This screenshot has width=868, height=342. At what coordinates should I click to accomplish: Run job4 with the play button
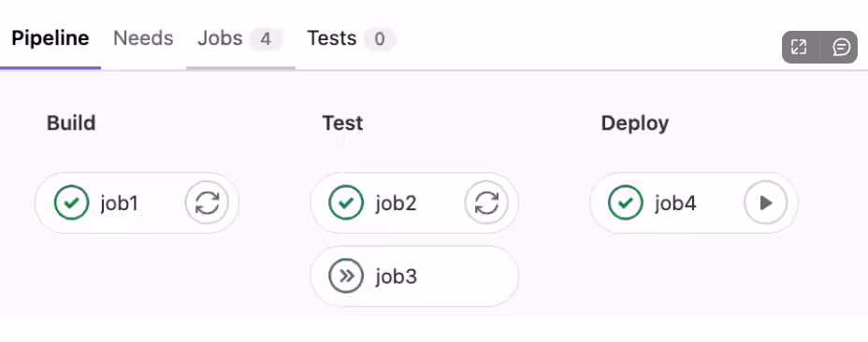click(x=766, y=203)
